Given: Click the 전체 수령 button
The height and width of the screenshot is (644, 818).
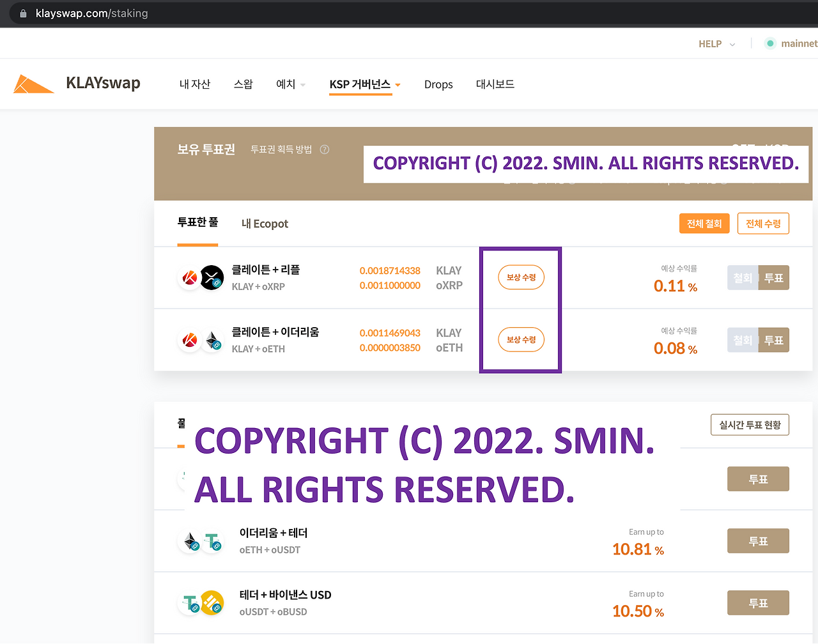Looking at the screenshot, I should click(763, 224).
